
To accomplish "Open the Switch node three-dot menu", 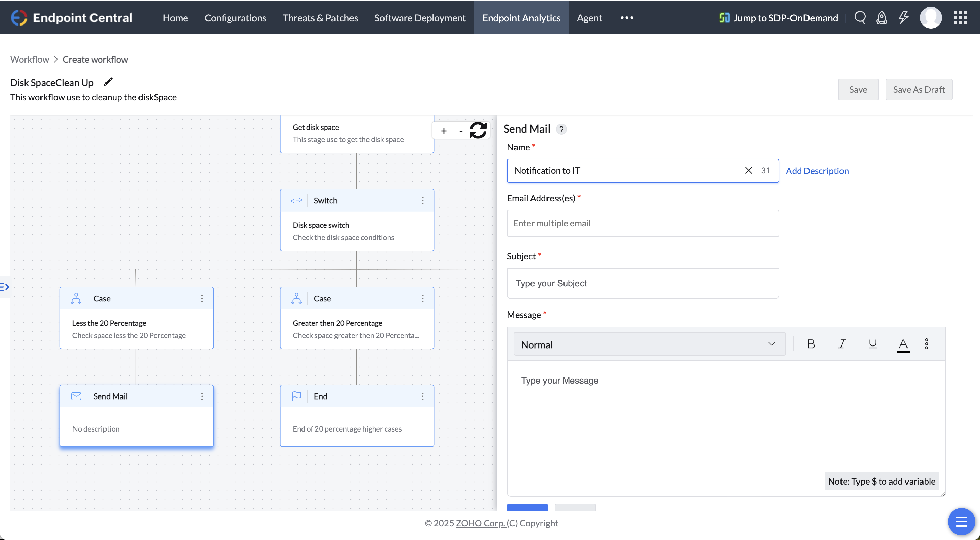I will pos(422,200).
